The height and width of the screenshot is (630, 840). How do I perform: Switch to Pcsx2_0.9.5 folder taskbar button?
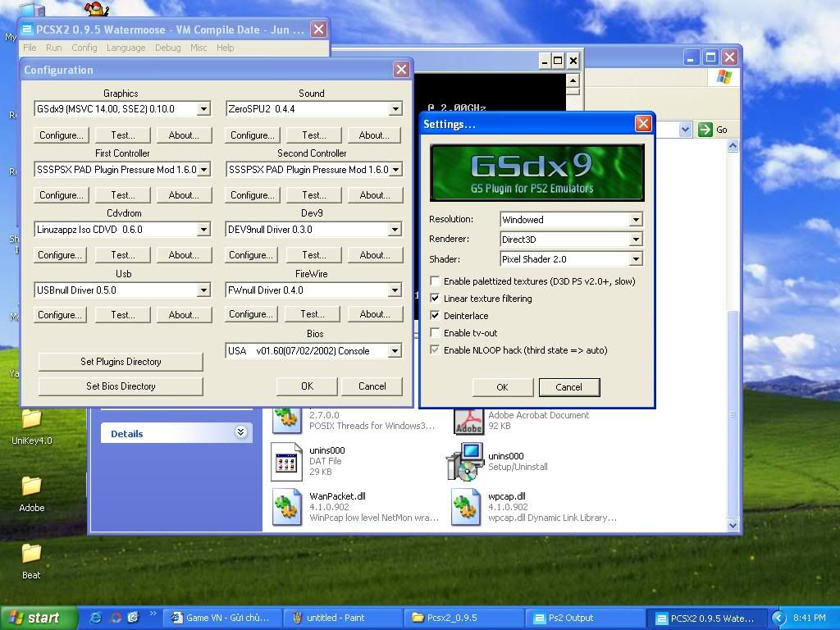click(x=464, y=618)
